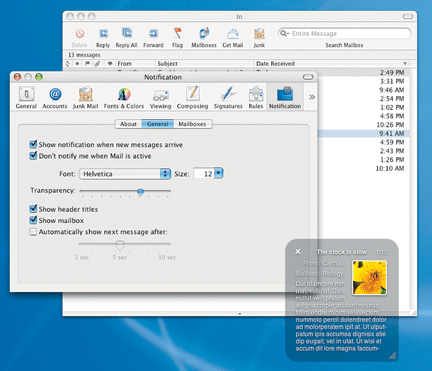Open Viewing preferences pane

click(x=160, y=95)
